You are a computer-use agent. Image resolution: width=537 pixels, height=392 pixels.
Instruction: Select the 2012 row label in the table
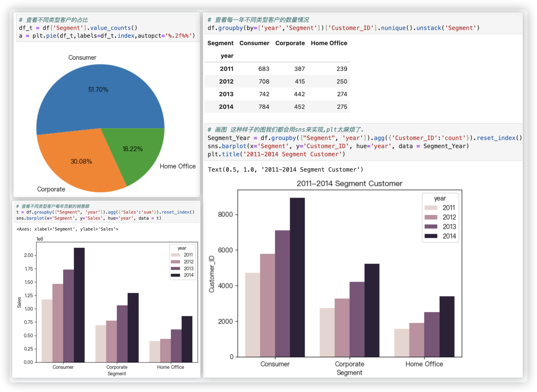pyautogui.click(x=226, y=81)
